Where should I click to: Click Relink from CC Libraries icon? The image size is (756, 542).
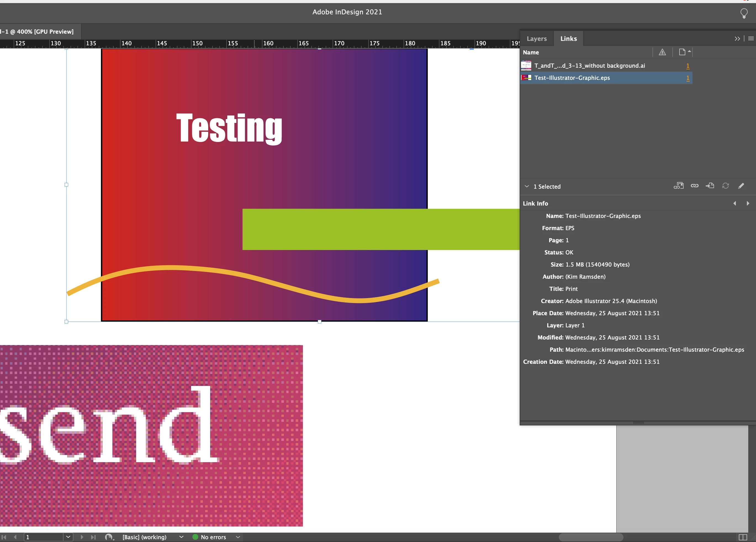(x=678, y=186)
